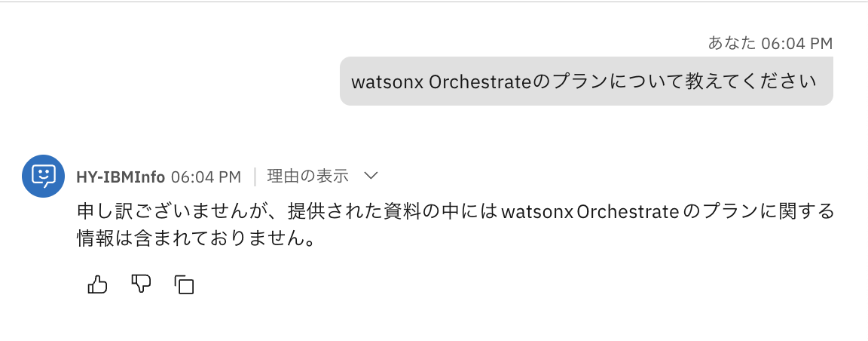Screen dimensions: 868x341
Task: Click the blue chat bot avatar icon
Action: pos(43,177)
